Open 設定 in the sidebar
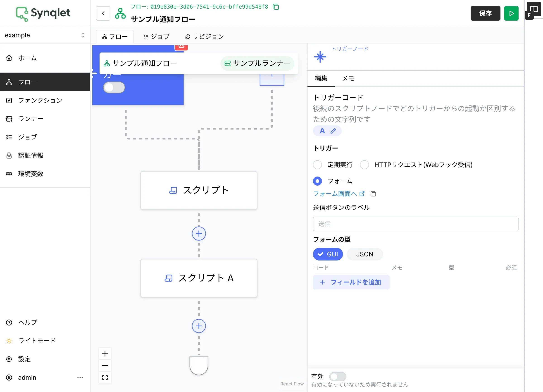The height and width of the screenshot is (392, 543). (45, 359)
